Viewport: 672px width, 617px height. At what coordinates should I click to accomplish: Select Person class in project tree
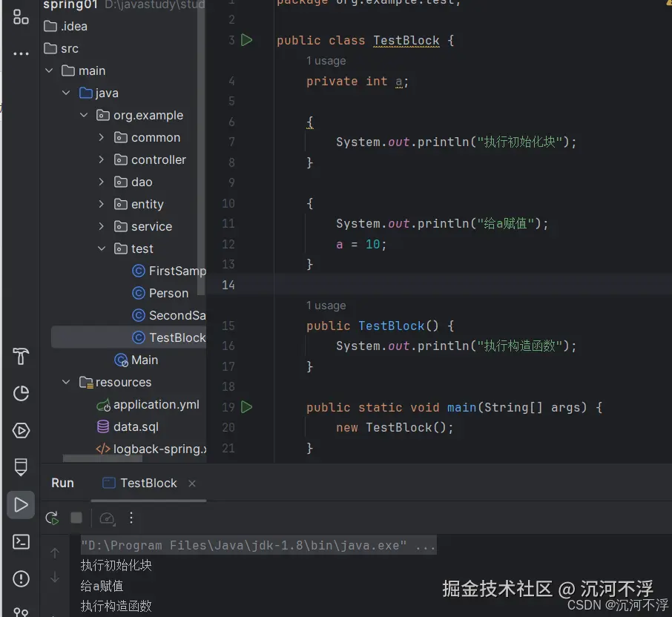167,293
